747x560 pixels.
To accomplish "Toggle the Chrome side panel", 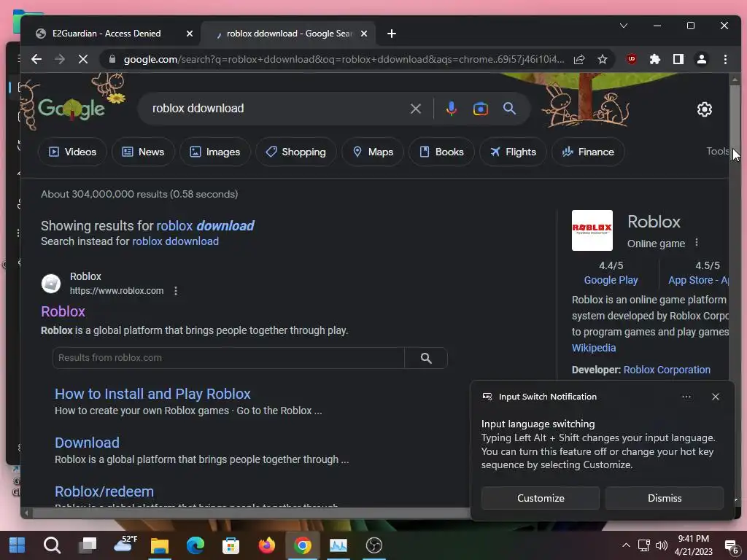I will coord(678,60).
